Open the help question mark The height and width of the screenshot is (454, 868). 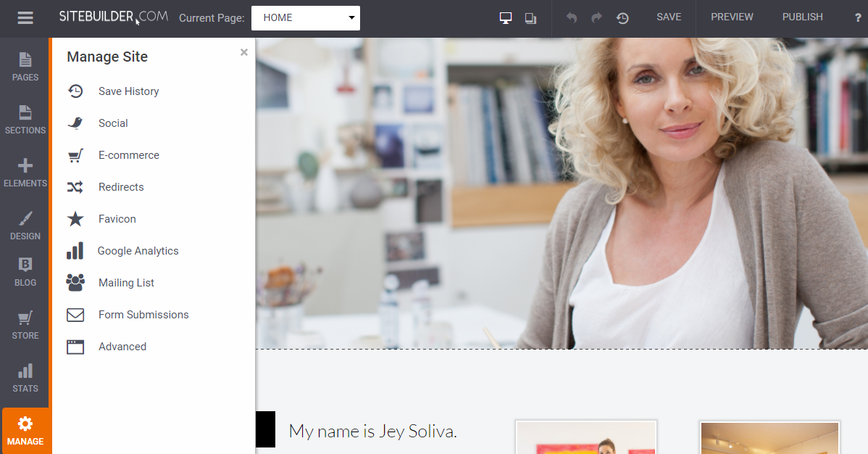coord(858,18)
